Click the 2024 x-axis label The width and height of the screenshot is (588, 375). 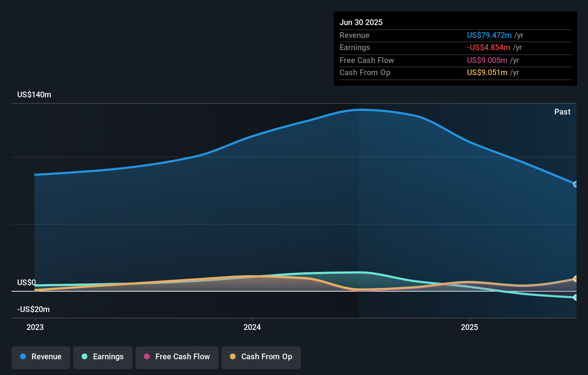pos(252,327)
